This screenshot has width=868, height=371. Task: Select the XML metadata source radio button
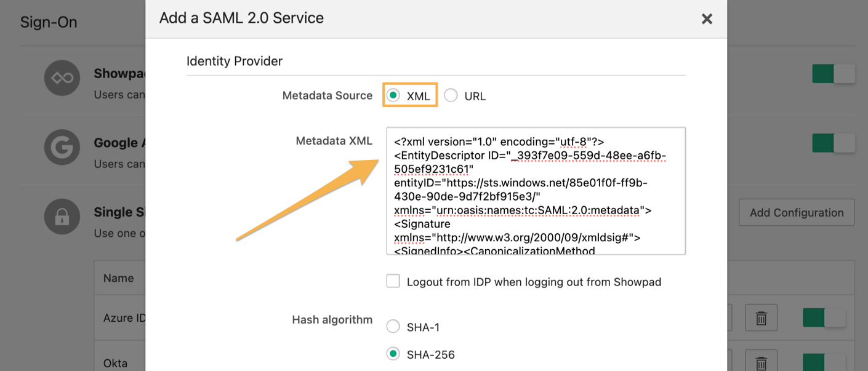393,95
